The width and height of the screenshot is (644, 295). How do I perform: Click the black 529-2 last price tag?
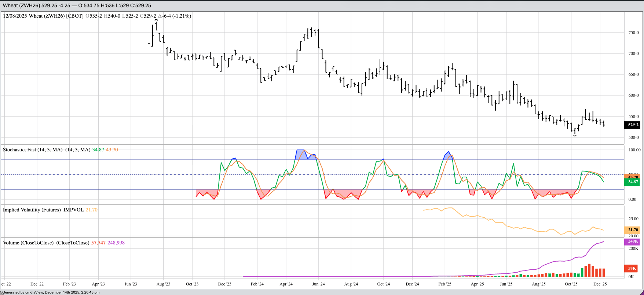click(x=632, y=125)
